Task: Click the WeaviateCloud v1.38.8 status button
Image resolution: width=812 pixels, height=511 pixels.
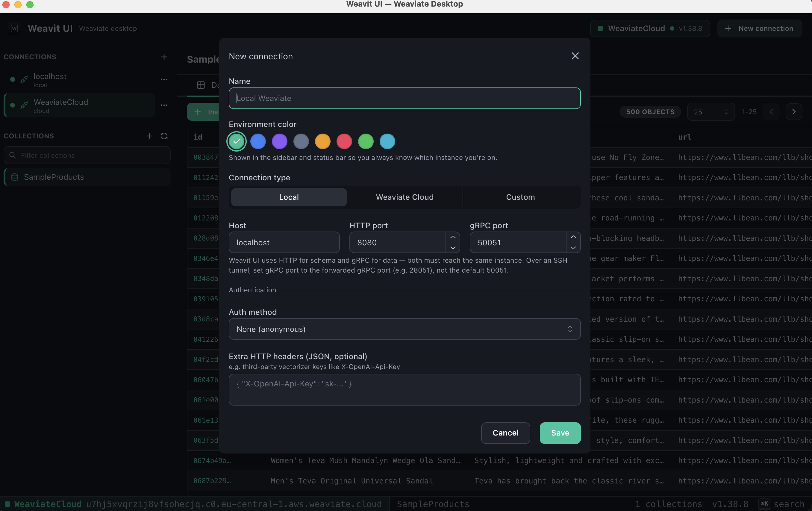Action: click(x=650, y=28)
